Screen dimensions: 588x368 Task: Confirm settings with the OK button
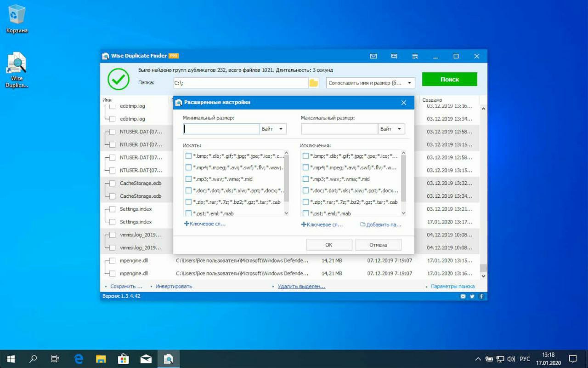tap(329, 245)
